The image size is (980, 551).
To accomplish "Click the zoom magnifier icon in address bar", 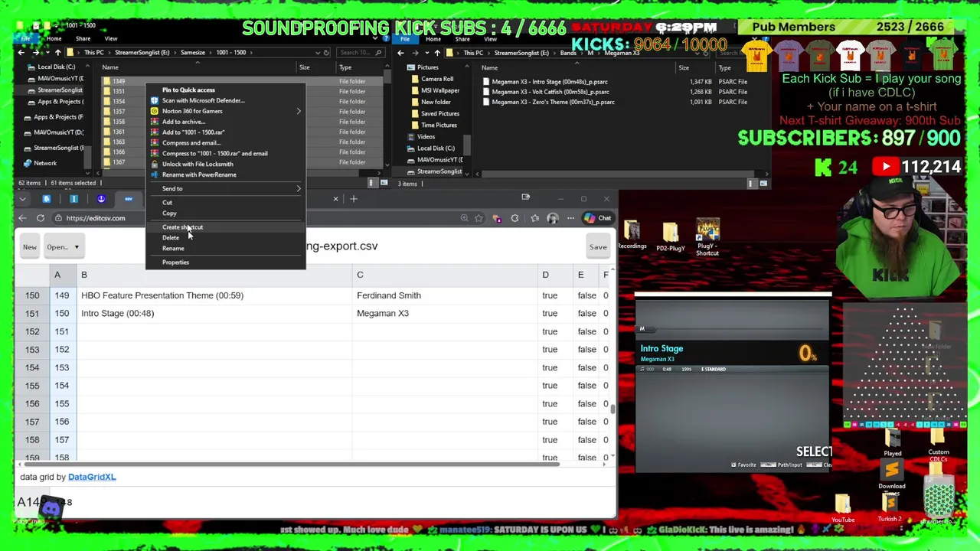I will pos(464,218).
